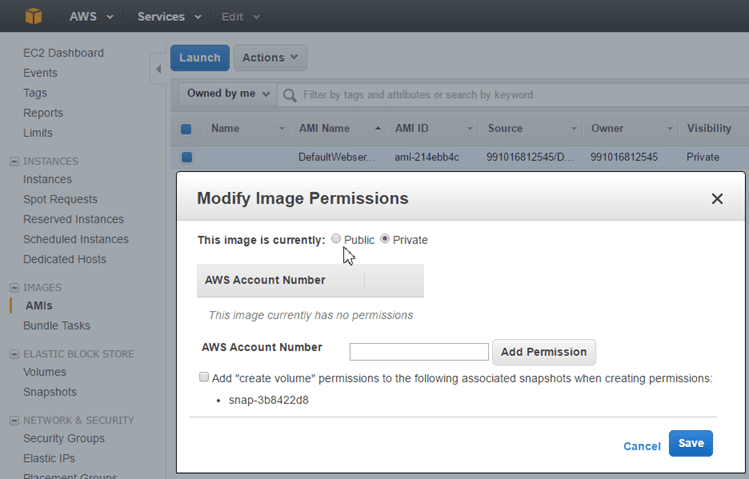
Task: Click the Save button
Action: [x=691, y=443]
